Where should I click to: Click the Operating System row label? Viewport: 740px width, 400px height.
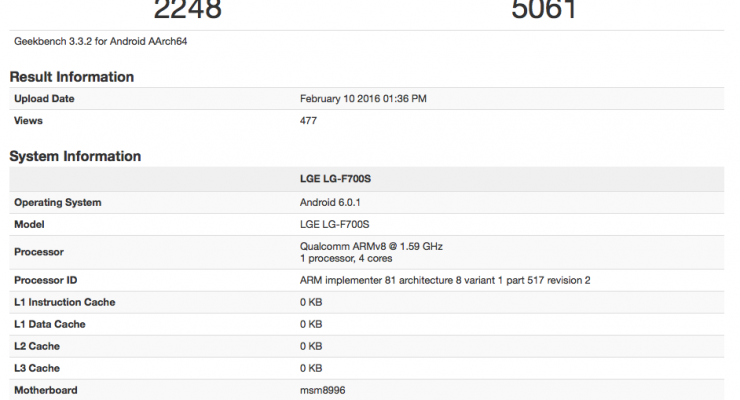58,203
